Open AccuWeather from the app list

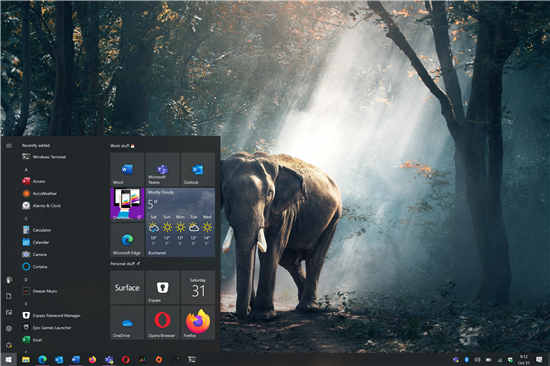tap(39, 193)
